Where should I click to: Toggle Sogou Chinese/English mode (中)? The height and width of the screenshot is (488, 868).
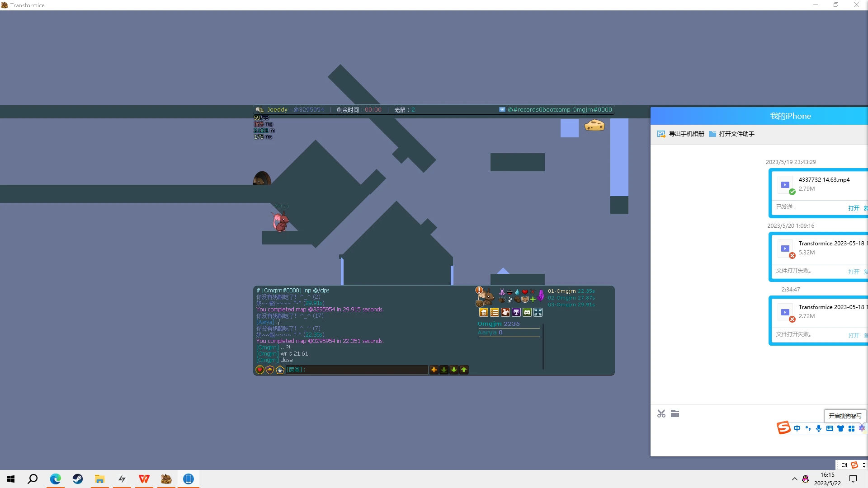(x=797, y=428)
